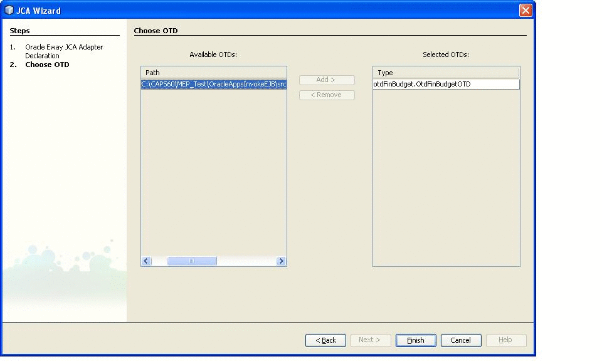Image resolution: width=602 pixels, height=364 pixels.
Task: Click the Add > button
Action: [327, 80]
